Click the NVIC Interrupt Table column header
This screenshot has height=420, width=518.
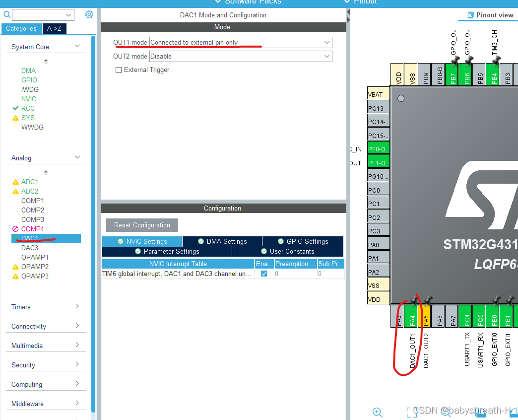(178, 264)
